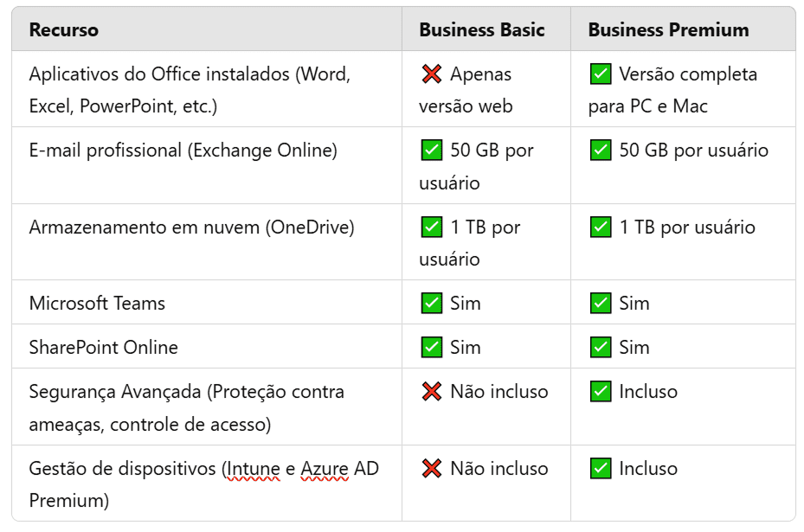Click the red X in the Segurança Avançada row
This screenshot has width=804, height=532.
pyautogui.click(x=431, y=392)
